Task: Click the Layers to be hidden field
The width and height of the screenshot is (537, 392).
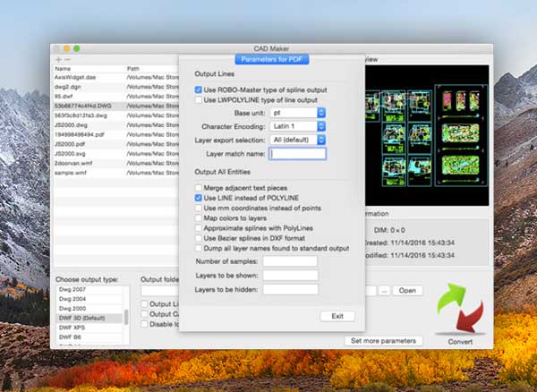Action: click(290, 289)
